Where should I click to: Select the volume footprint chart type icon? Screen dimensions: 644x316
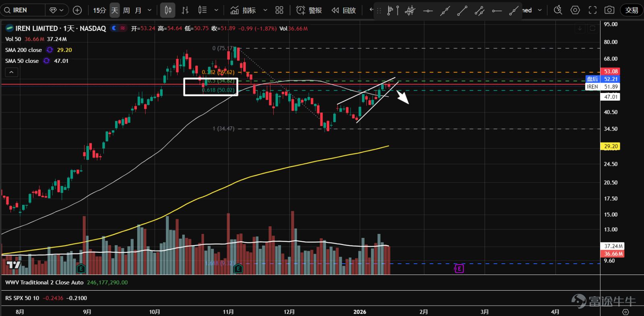click(x=202, y=10)
